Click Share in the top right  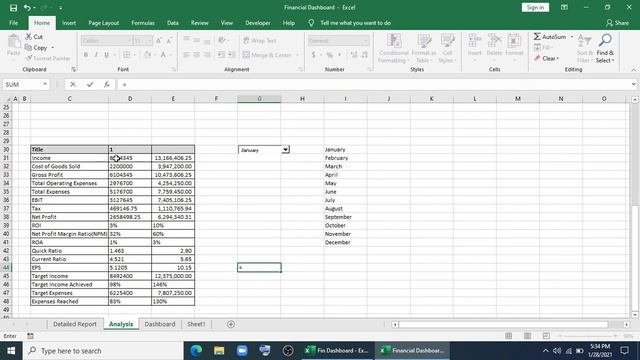pos(618,23)
